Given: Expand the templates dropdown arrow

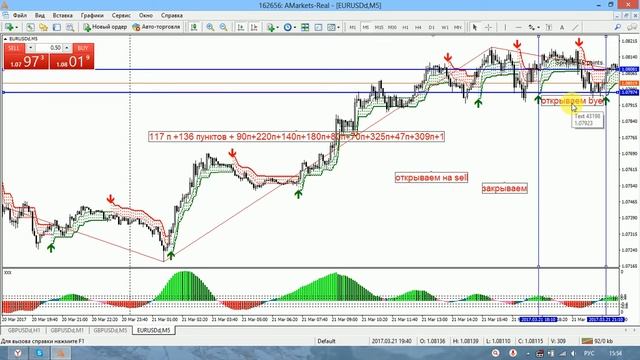Looking at the screenshot, I should [338, 27].
